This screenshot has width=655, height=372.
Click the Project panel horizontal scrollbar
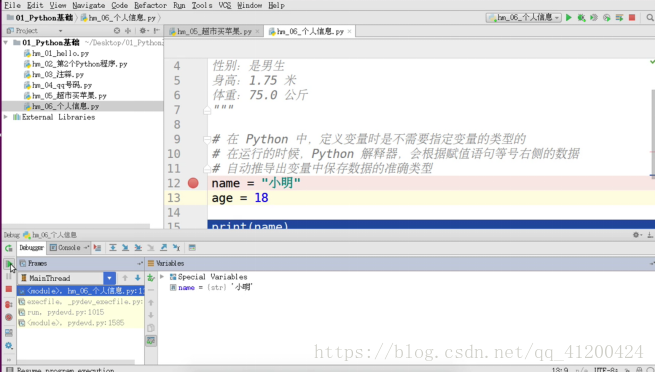coord(76,226)
